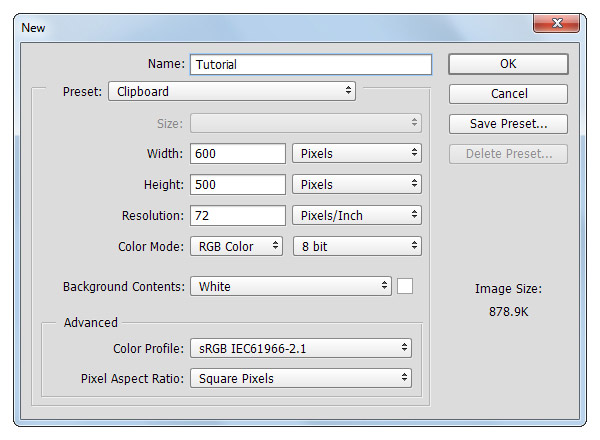Open the Background Contents dropdown
The image size is (600, 440).
[x=290, y=286]
